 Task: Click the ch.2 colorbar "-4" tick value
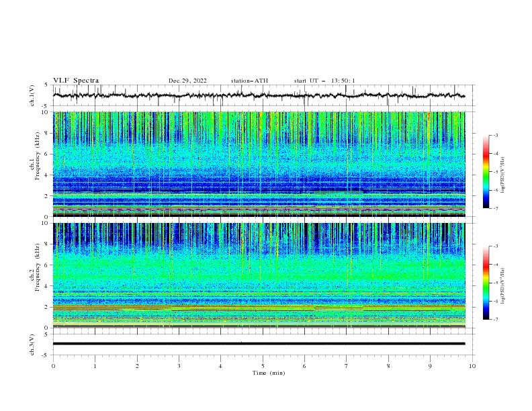(x=495, y=265)
